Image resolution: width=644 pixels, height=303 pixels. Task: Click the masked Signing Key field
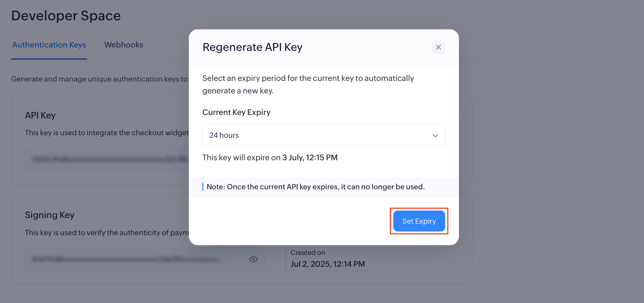tap(138, 259)
